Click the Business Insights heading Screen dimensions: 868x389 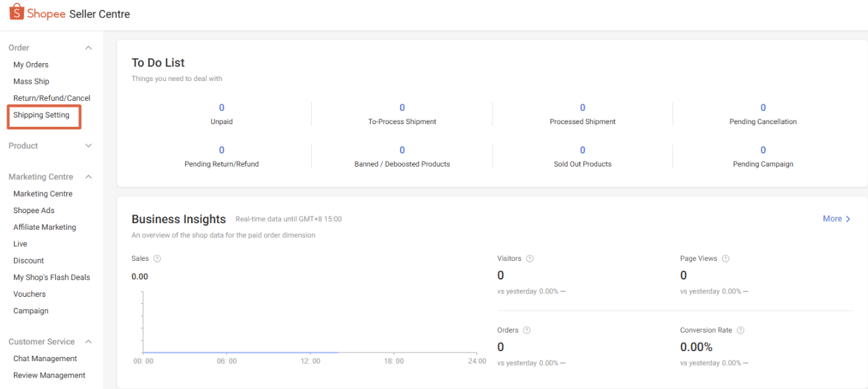(x=179, y=219)
